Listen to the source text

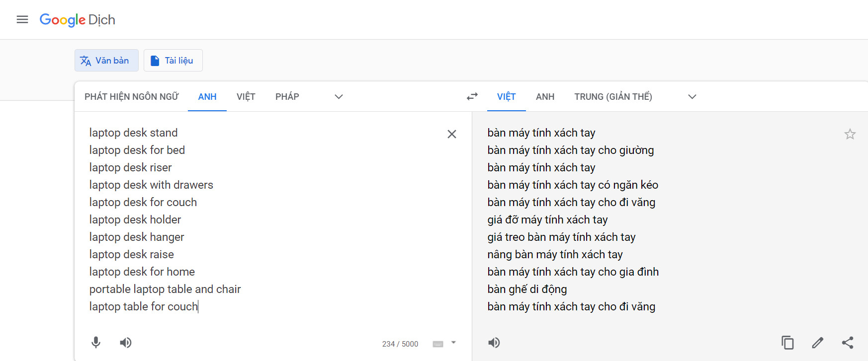point(126,343)
